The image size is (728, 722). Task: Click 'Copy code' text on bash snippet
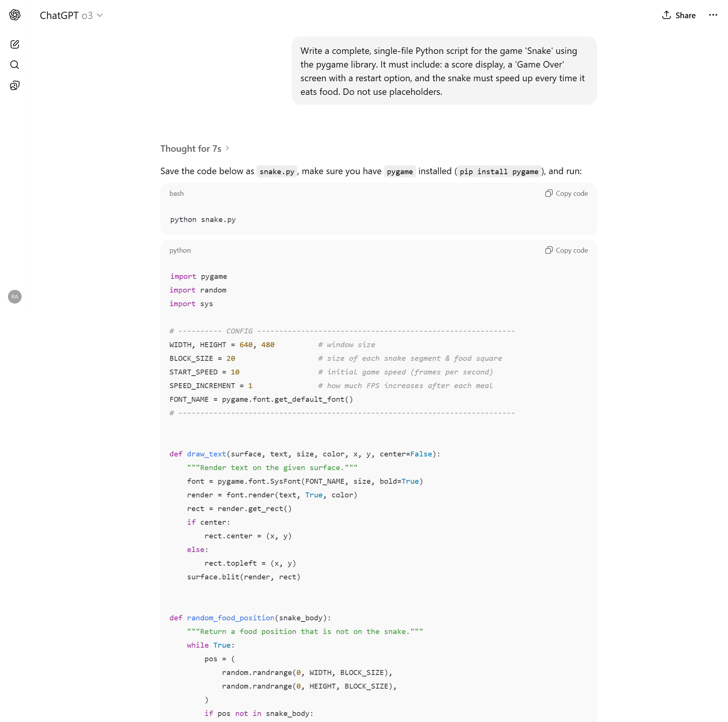pyautogui.click(x=571, y=193)
